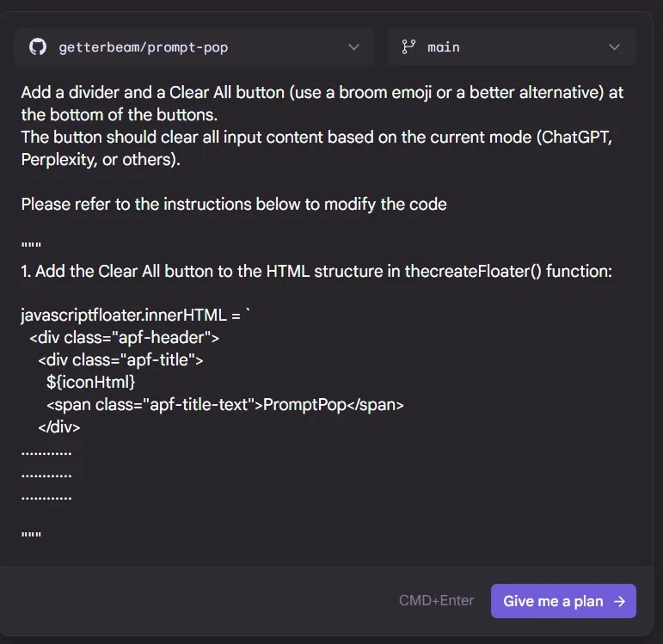
Task: Expand the repository selector chevron
Action: 354,47
